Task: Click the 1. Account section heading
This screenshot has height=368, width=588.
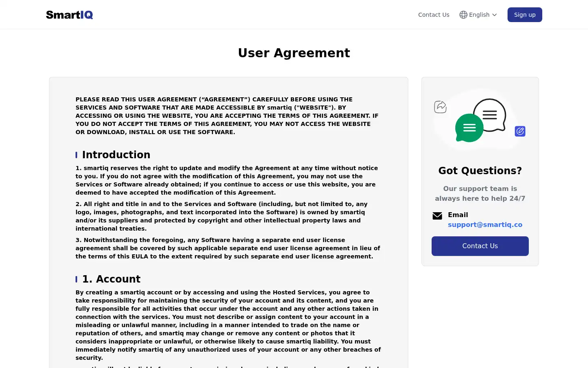Action: pos(111,279)
